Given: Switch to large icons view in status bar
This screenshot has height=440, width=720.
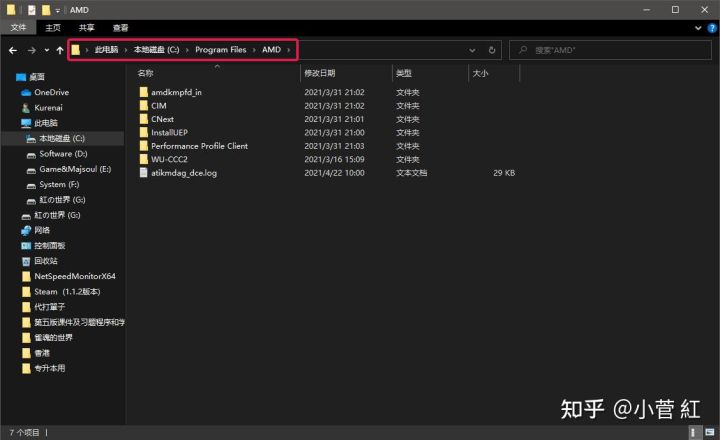Looking at the screenshot, I should 709,432.
